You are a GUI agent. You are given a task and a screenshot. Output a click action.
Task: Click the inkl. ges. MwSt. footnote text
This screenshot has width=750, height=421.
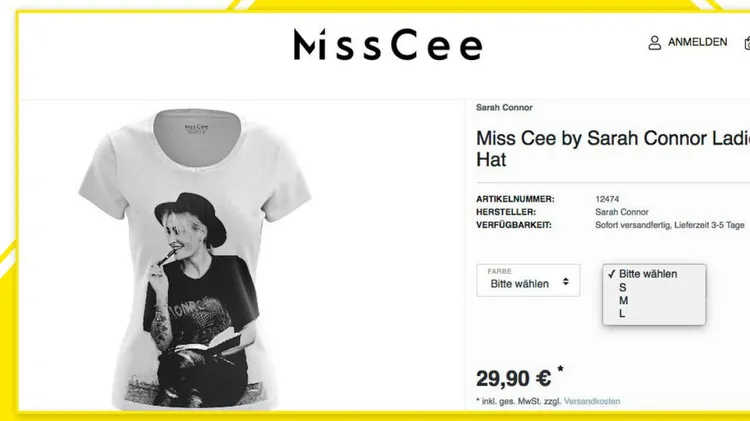click(x=520, y=401)
